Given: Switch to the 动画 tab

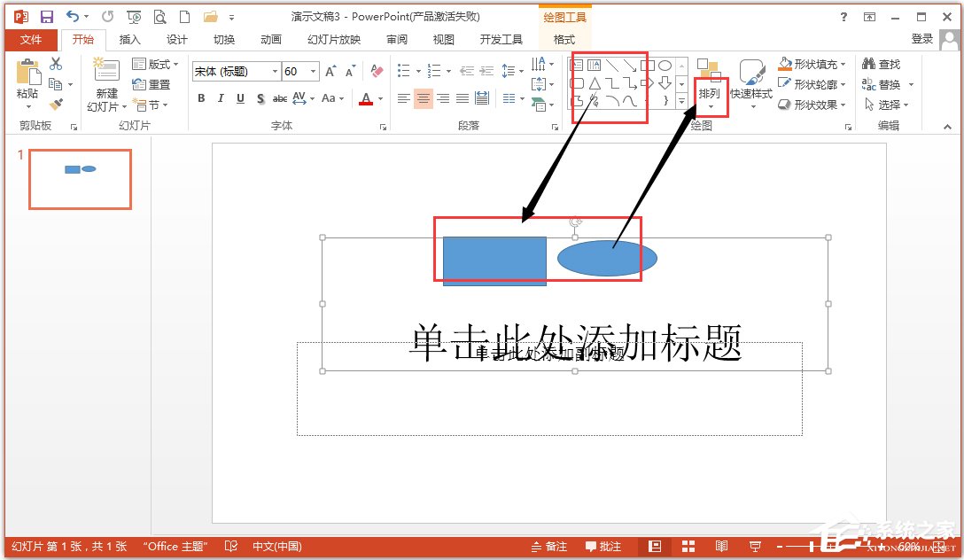Looking at the screenshot, I should coord(270,39).
